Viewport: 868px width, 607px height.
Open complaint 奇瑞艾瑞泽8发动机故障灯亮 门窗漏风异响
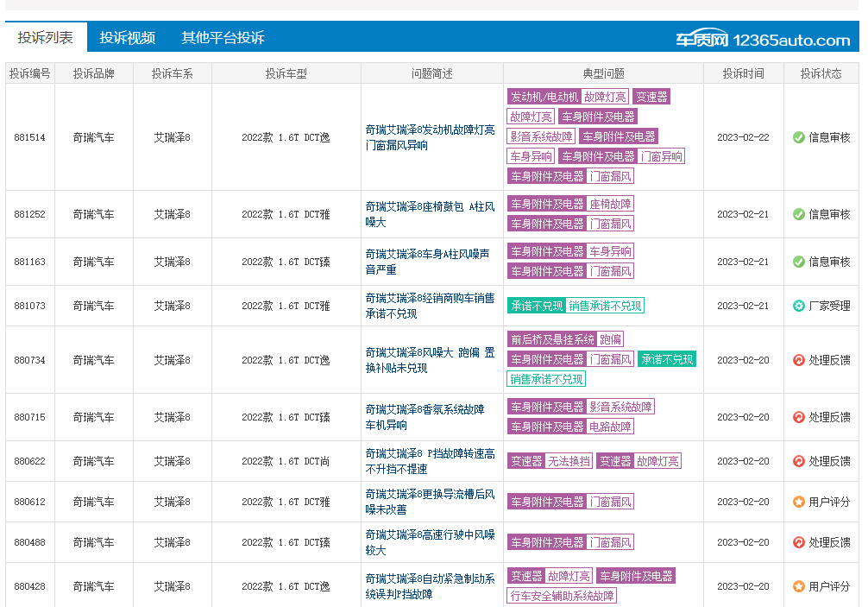(431, 137)
